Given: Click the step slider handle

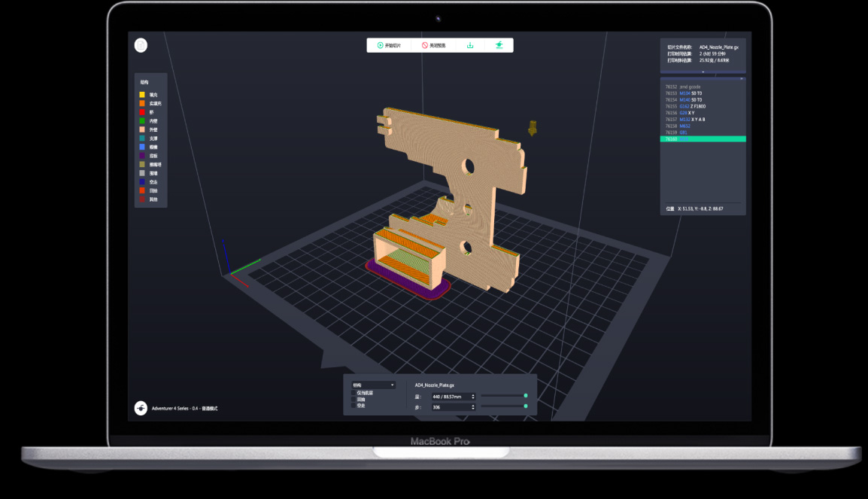Looking at the screenshot, I should 526,406.
